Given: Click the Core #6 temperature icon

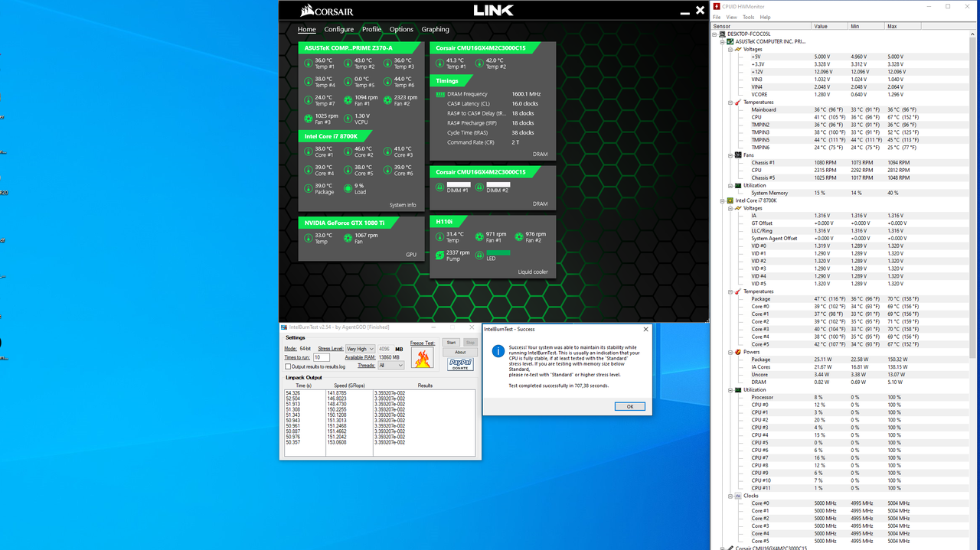Looking at the screenshot, I should pyautogui.click(x=387, y=170).
